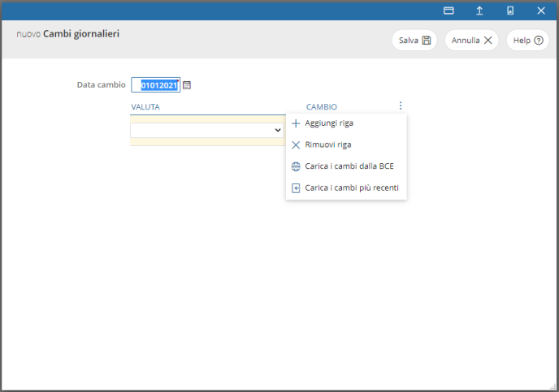The width and height of the screenshot is (559, 392).
Task: Select Carica i cambi più recenti
Action: pyautogui.click(x=351, y=187)
